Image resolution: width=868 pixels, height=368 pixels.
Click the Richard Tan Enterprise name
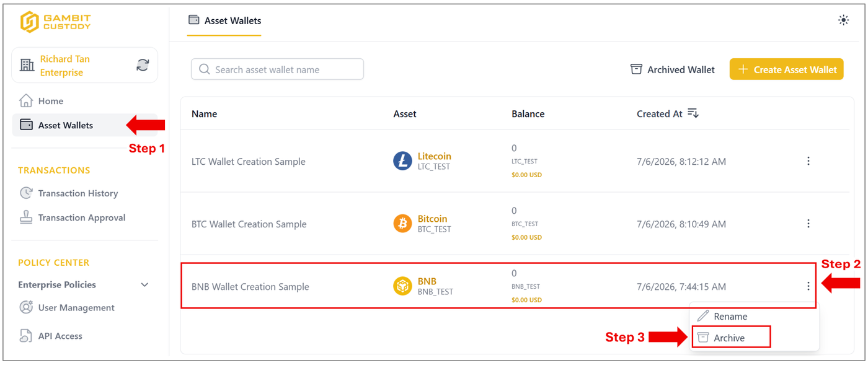pyautogui.click(x=65, y=66)
